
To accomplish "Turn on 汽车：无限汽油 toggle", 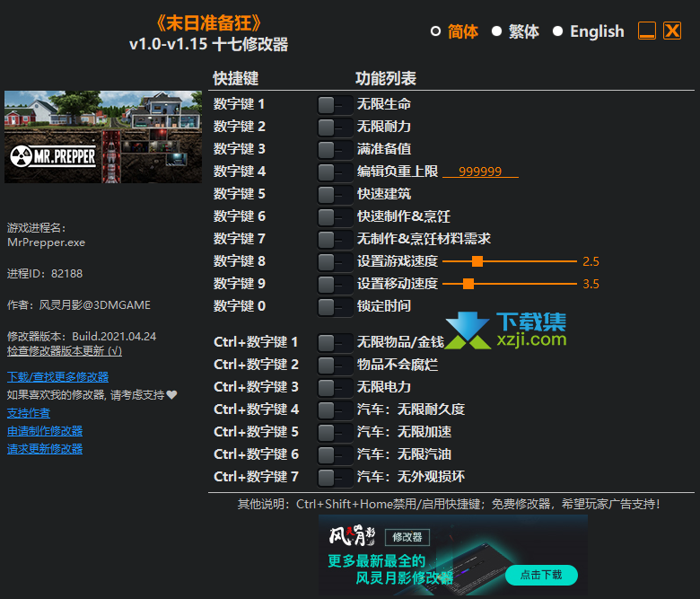I will point(335,454).
